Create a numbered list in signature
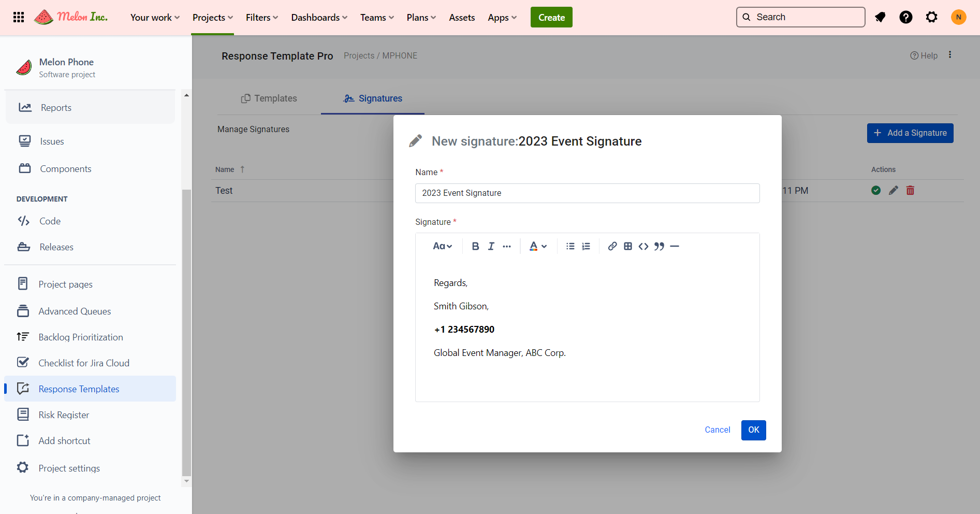The image size is (980, 514). click(x=586, y=246)
